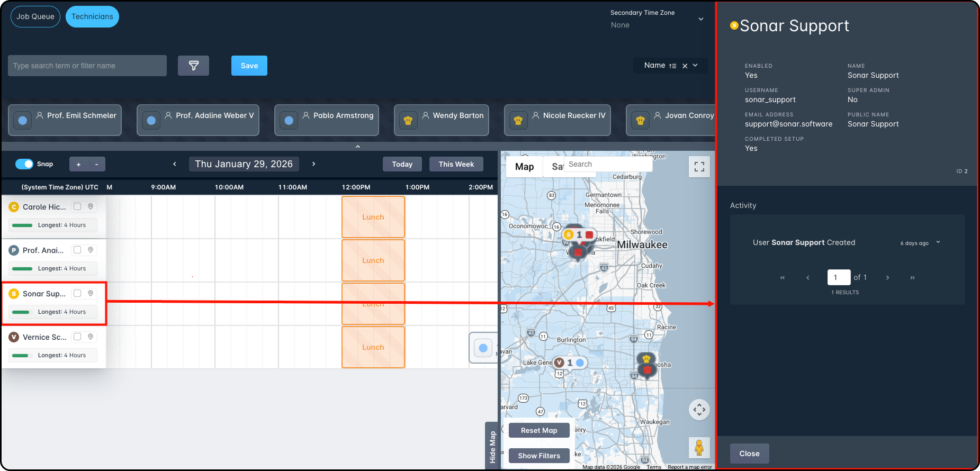Click the V avatar for Vernice Sc...
The height and width of the screenshot is (471, 980).
[x=14, y=337]
